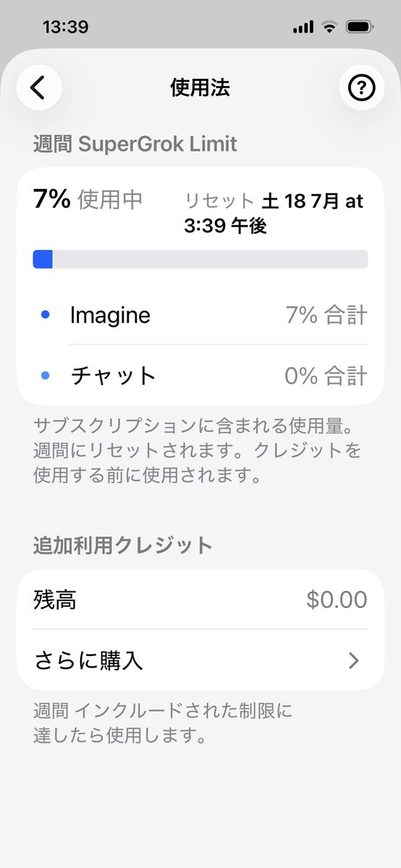Select the チャット usage row
This screenshot has width=401, height=868.
(x=200, y=376)
